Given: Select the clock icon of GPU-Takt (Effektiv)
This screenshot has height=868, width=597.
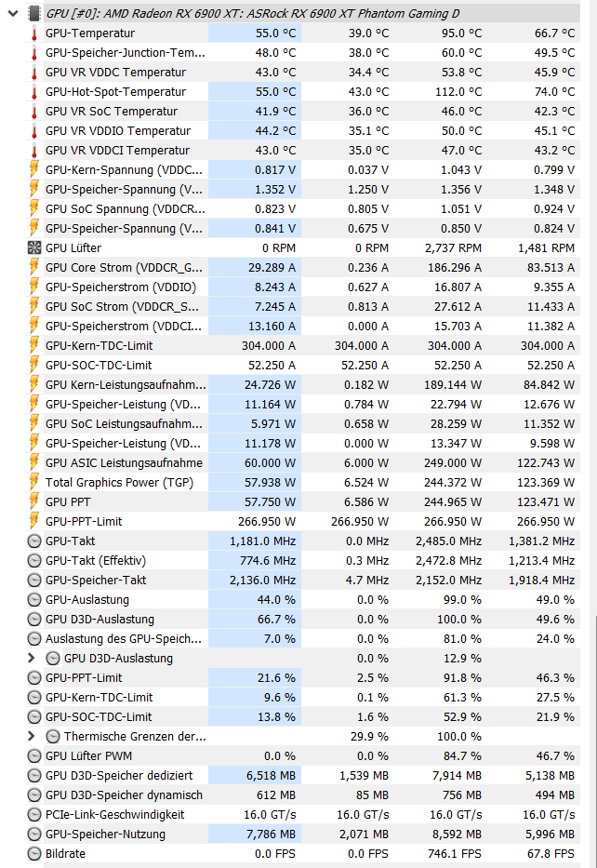Looking at the screenshot, I should click(34, 561).
